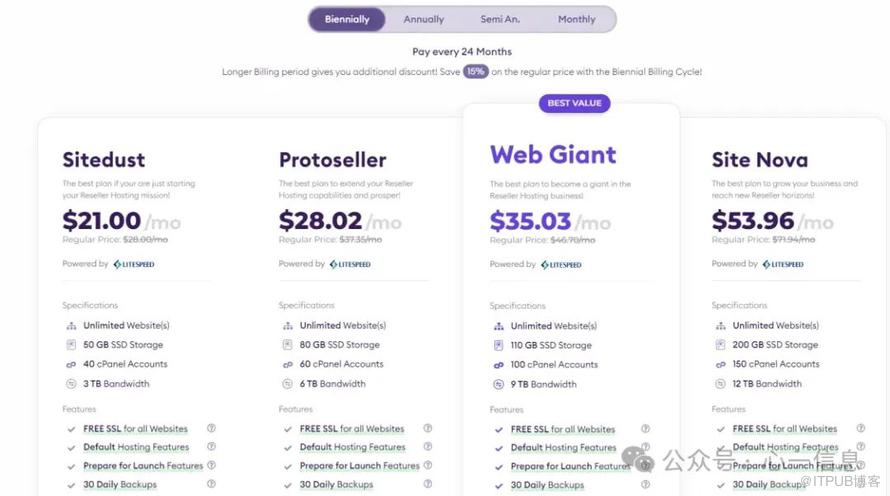Open FREE SSL for all Websites in Web Giant
Screen dimensions: 890x496
(563, 430)
